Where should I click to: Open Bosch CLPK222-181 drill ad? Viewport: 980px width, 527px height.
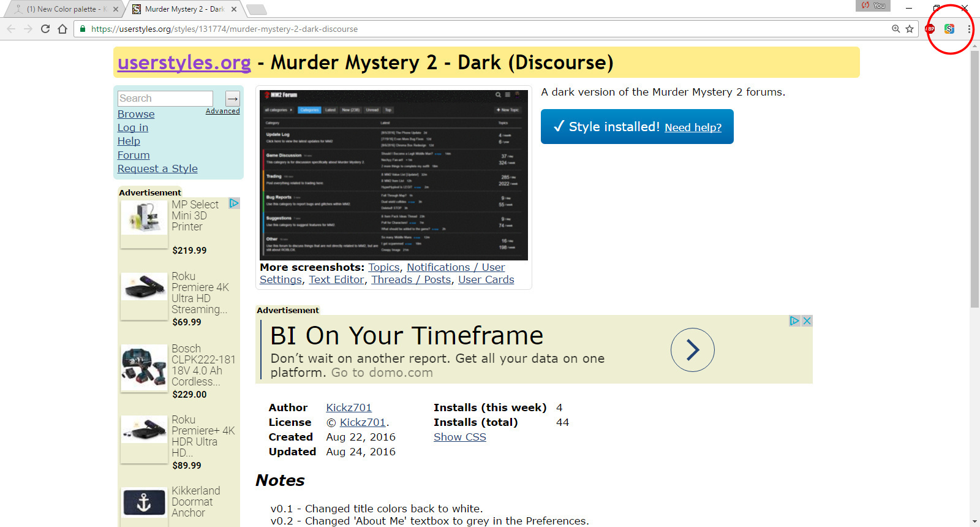coord(203,365)
